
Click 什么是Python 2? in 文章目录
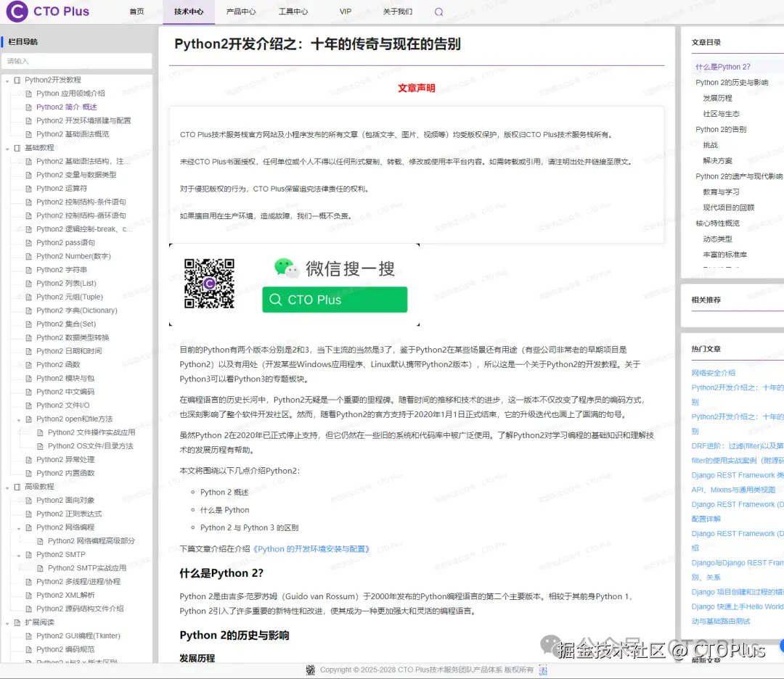point(724,66)
